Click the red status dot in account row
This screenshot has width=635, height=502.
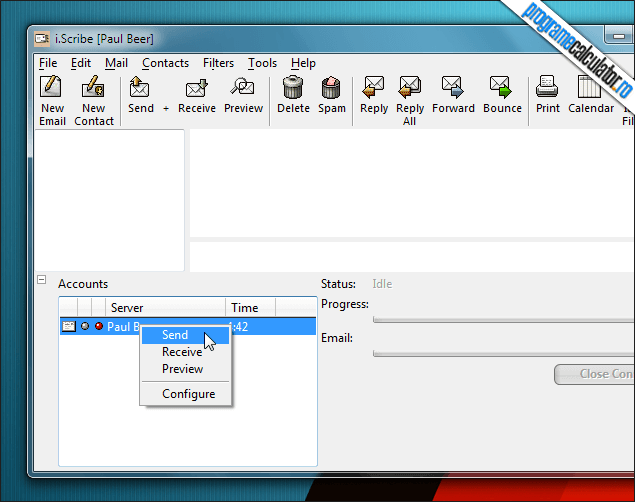pyautogui.click(x=99, y=326)
